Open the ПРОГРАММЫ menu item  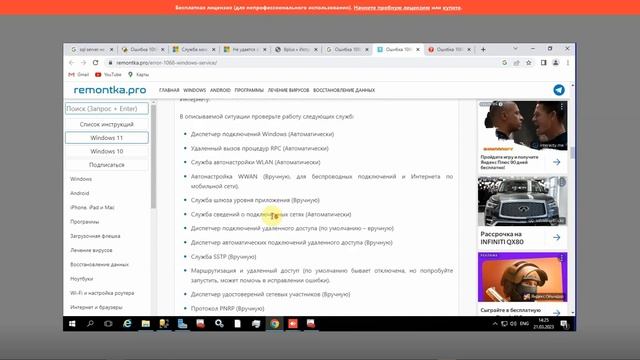pyautogui.click(x=249, y=90)
